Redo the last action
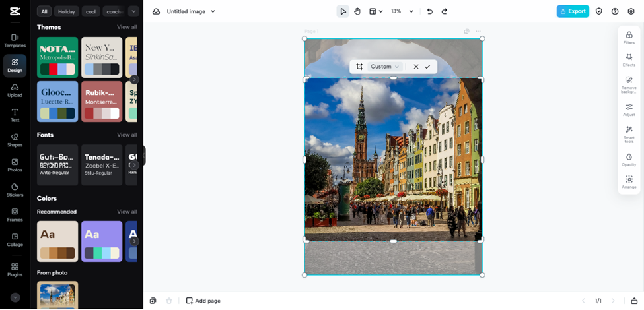The image size is (644, 310). (x=445, y=11)
